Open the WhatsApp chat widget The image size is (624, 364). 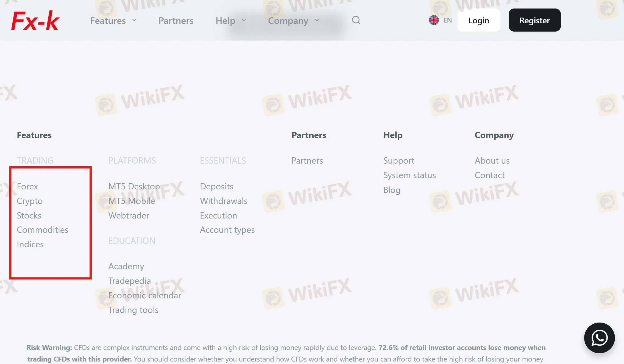click(x=600, y=338)
